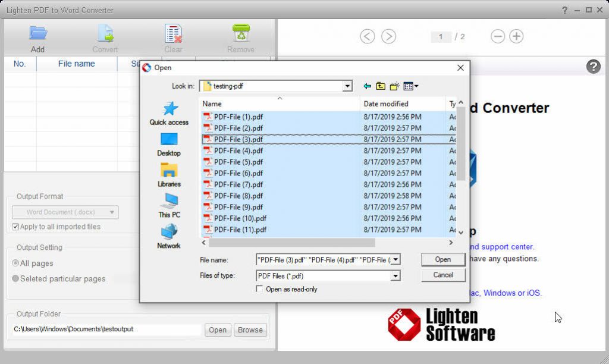Image resolution: width=609 pixels, height=364 pixels.
Task: Click the File name text field
Action: coord(324,260)
